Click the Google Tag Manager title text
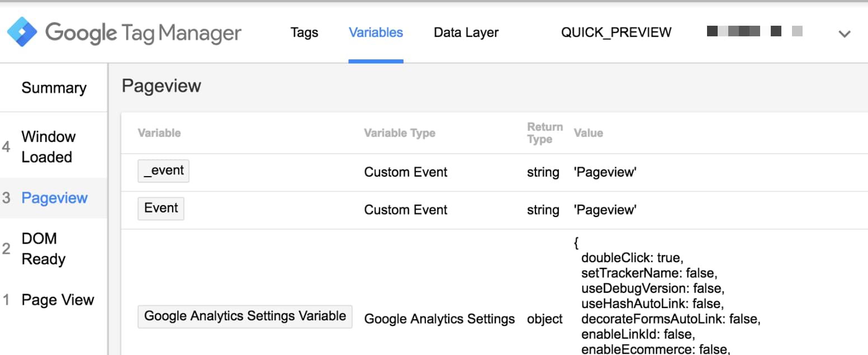 (x=143, y=32)
